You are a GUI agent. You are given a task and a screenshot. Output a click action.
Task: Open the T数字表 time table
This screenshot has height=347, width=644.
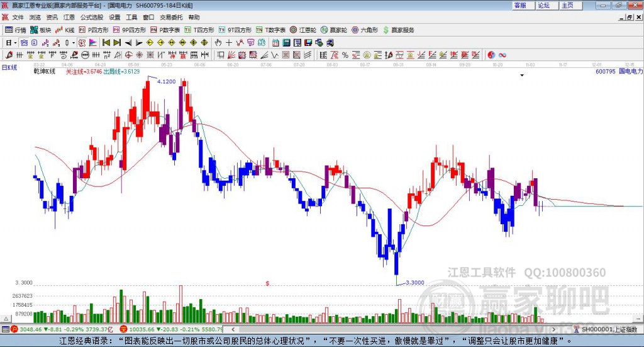click(270, 30)
